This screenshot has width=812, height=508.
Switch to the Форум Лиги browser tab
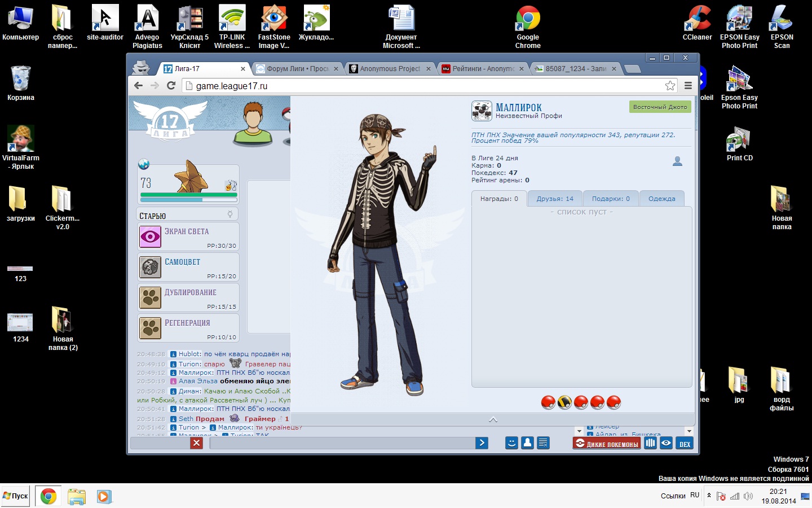[297, 69]
